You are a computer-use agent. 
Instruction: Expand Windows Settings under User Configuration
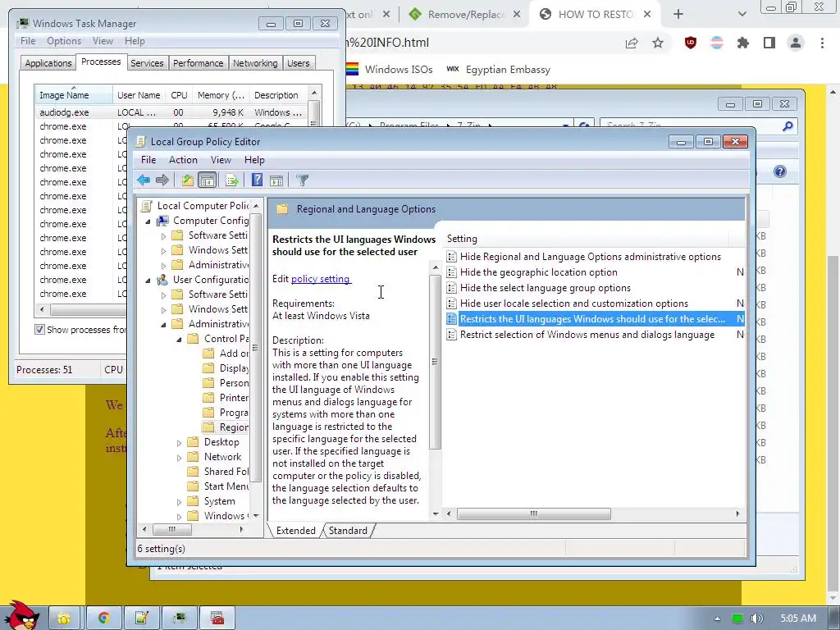[164, 309]
